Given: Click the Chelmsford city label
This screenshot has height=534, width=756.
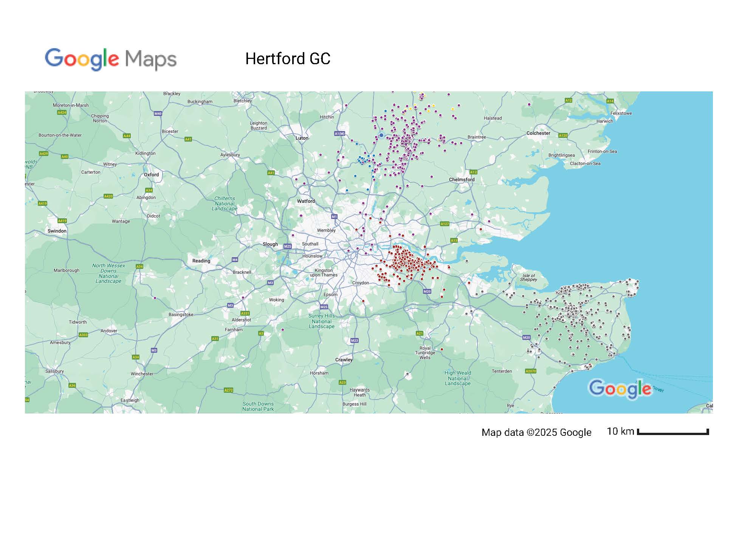Looking at the screenshot, I should [x=462, y=179].
